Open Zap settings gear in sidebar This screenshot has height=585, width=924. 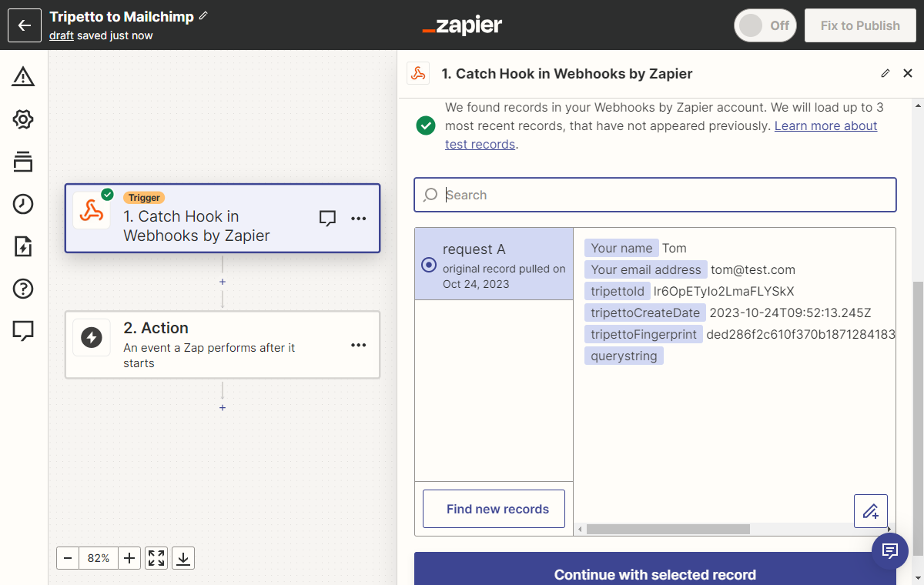(x=23, y=119)
